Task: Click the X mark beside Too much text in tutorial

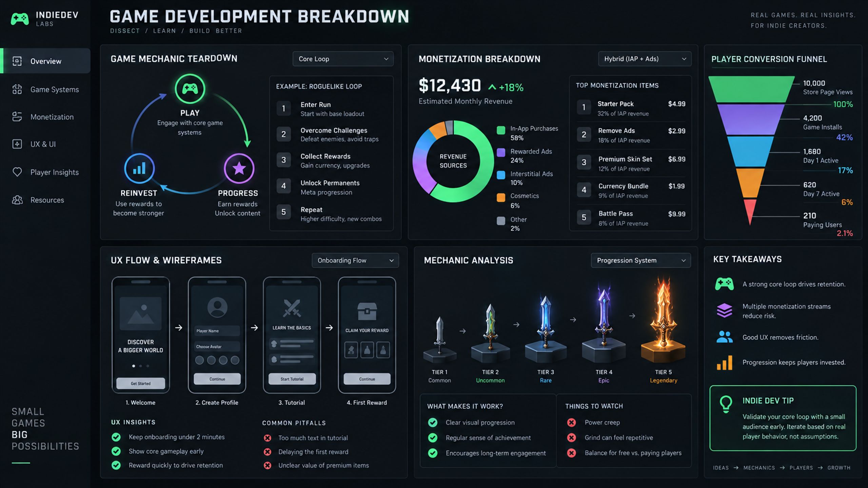Action: click(x=268, y=438)
